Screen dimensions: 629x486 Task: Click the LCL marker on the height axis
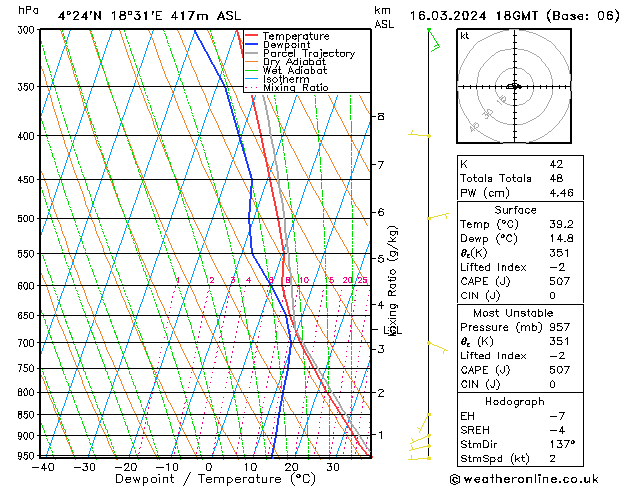click(x=393, y=330)
